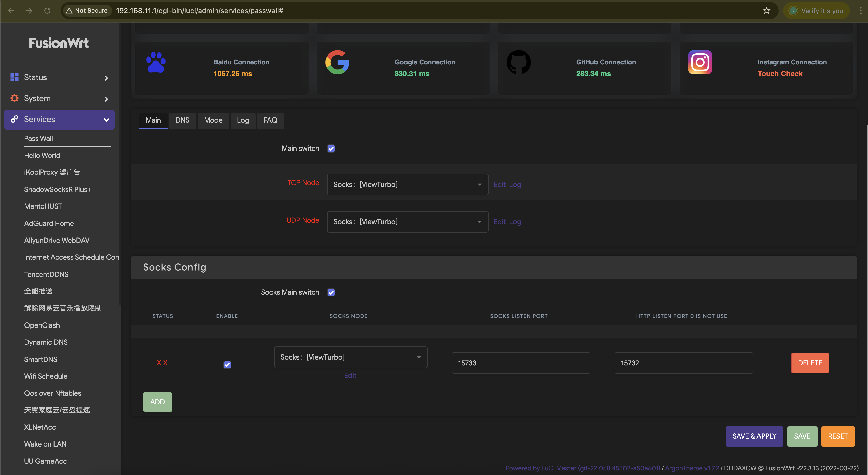Click the red DELETE button
Screen dimensions: 868x475
809,363
